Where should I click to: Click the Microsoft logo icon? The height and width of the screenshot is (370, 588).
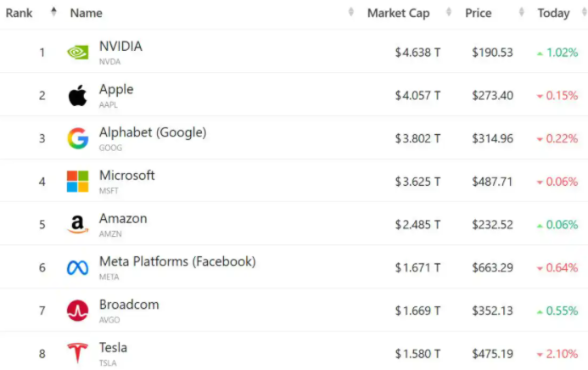77,182
